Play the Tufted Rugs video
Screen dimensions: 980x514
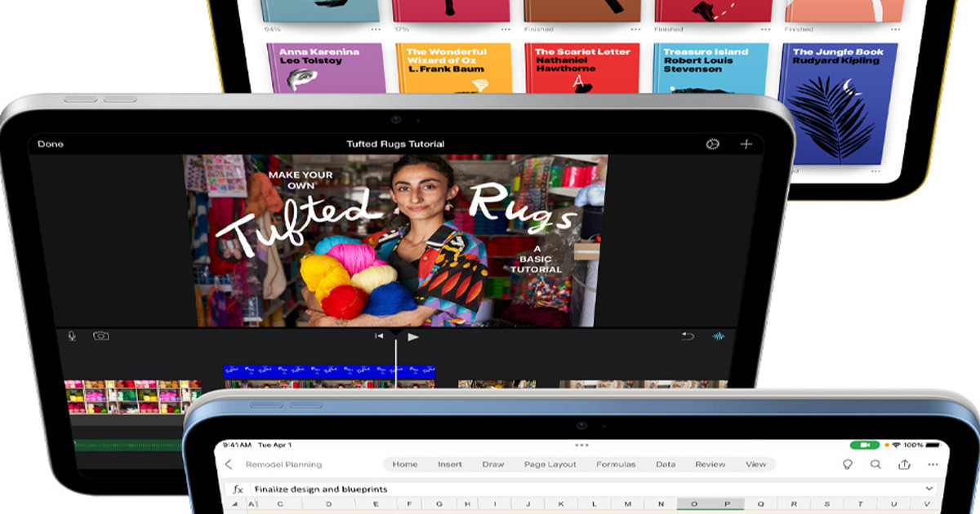[413, 336]
